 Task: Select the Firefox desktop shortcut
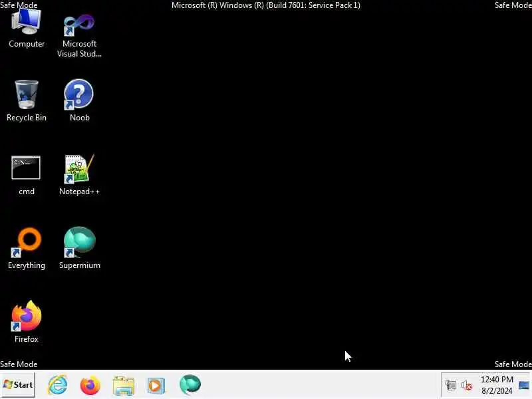pos(27,322)
